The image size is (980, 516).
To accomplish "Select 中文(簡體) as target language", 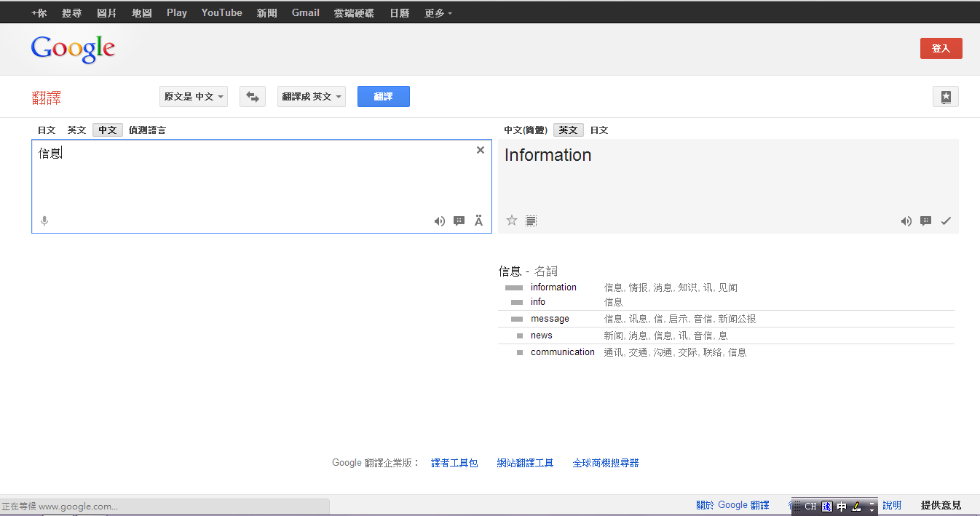I will [526, 130].
